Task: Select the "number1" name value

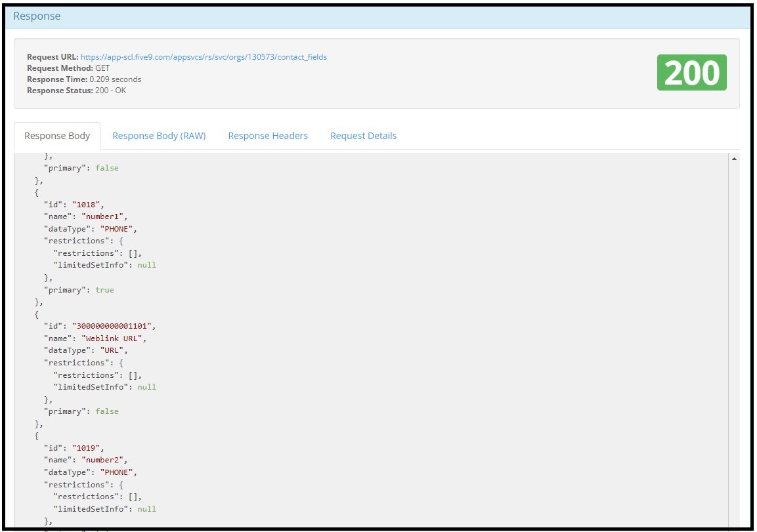Action: (102, 216)
